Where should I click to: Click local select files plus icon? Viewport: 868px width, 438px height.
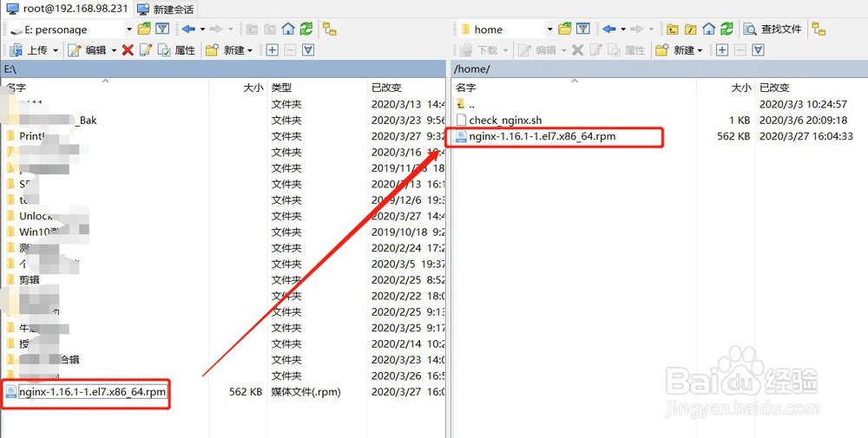(272, 50)
